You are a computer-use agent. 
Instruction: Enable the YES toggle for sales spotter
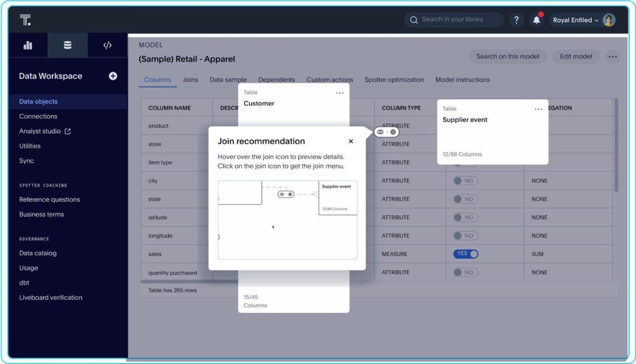(x=466, y=254)
